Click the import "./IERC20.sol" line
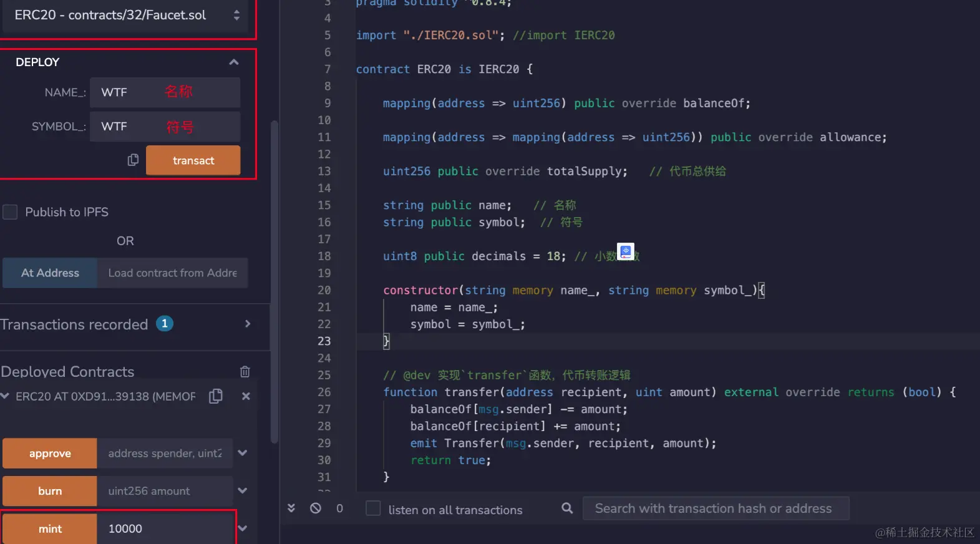This screenshot has width=980, height=544. pos(485,36)
